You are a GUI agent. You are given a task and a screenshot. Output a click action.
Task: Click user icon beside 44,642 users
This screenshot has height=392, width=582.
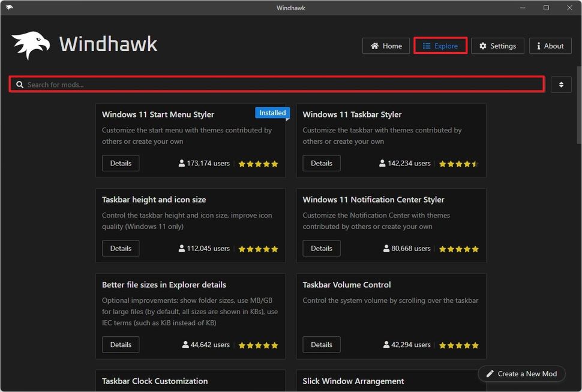click(185, 345)
